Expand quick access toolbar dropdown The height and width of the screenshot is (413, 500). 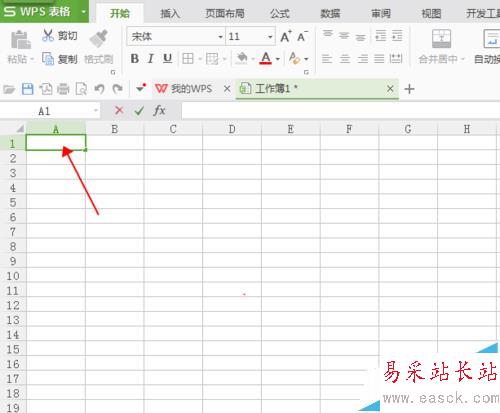[x=141, y=88]
